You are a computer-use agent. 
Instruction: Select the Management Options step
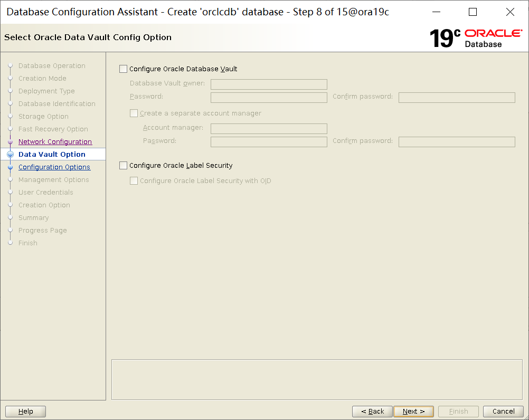(x=54, y=180)
